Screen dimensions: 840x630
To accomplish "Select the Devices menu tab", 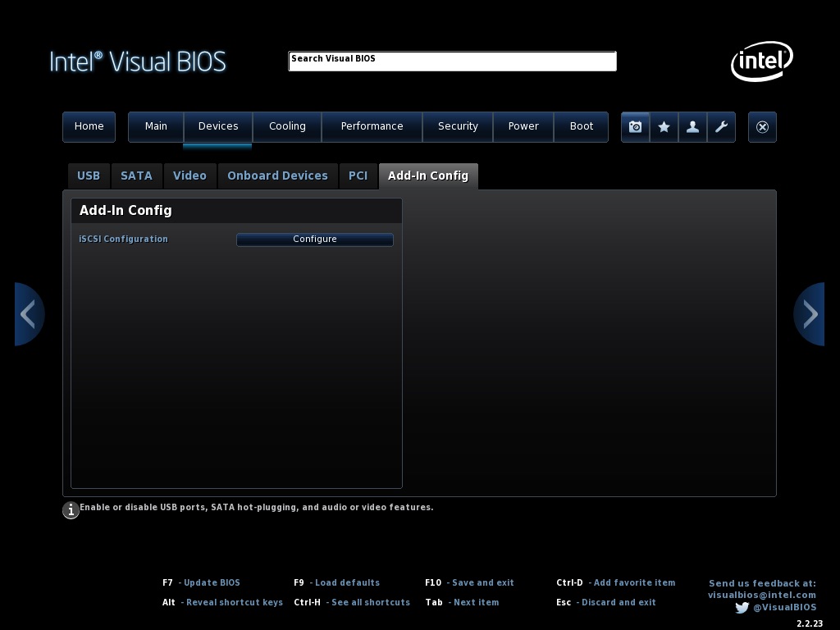I will (218, 126).
